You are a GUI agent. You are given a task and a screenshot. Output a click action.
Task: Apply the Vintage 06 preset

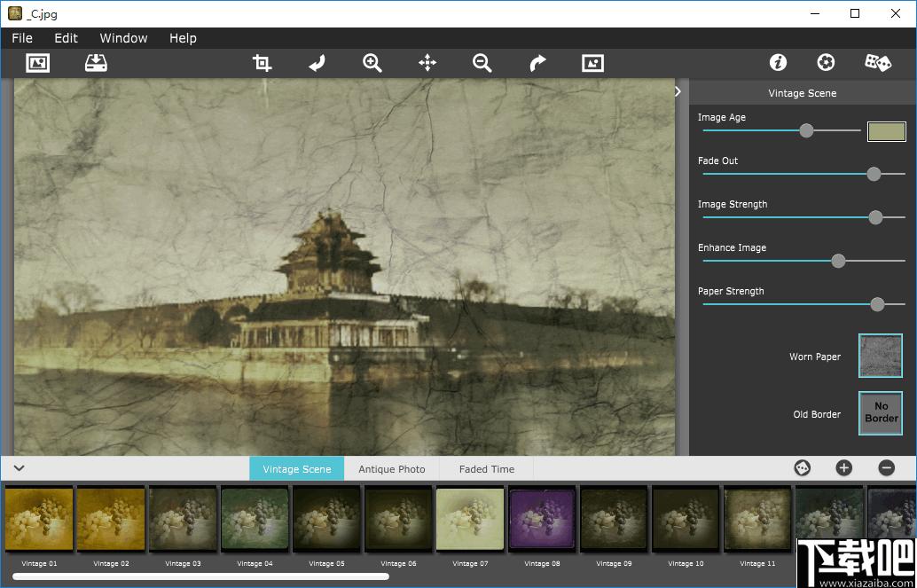point(399,520)
